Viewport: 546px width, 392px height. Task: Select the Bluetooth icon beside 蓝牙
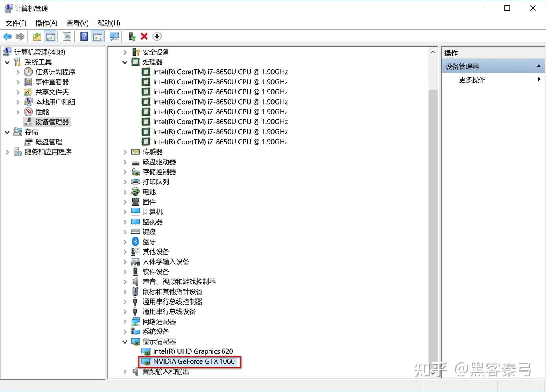point(135,242)
